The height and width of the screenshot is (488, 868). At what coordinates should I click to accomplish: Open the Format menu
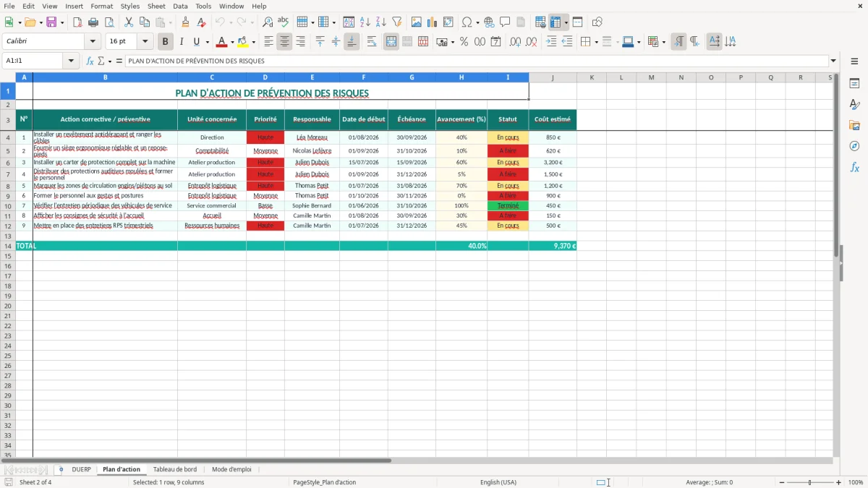pos(101,6)
